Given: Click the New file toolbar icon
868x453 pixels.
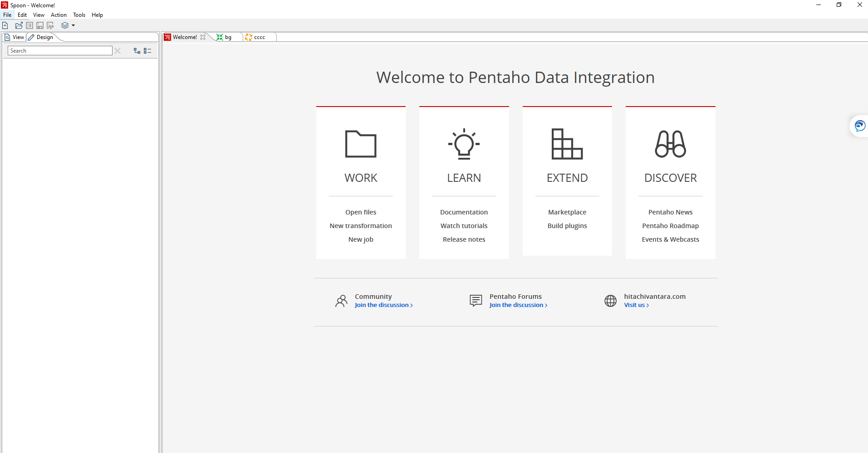Looking at the screenshot, I should 5,25.
